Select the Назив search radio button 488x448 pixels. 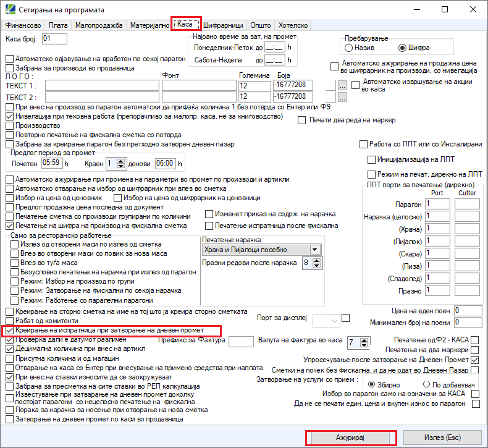pos(348,48)
